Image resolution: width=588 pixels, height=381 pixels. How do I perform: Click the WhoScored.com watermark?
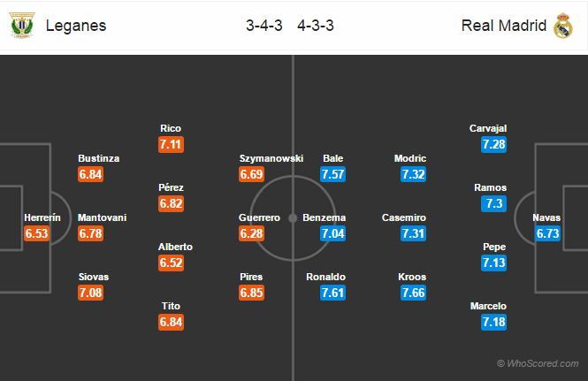pos(538,363)
